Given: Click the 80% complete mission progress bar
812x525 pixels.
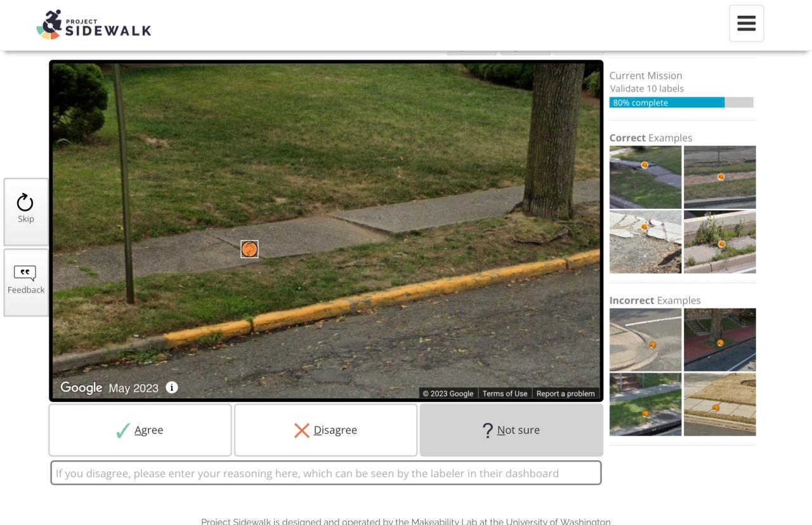Looking at the screenshot, I should click(681, 102).
